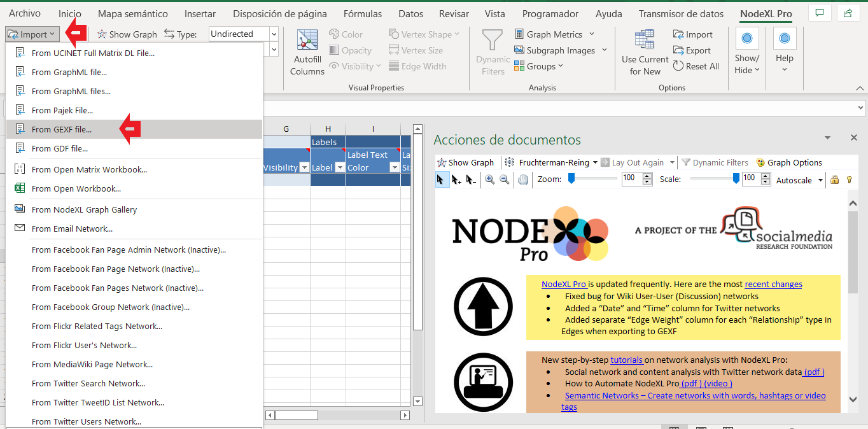
Task: Open Graph Options in graph pane
Action: coord(788,162)
